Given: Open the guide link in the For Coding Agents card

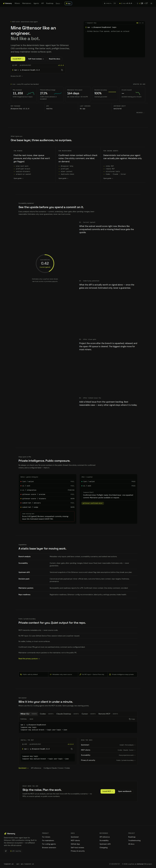Looking at the screenshot, I should pos(108,178).
